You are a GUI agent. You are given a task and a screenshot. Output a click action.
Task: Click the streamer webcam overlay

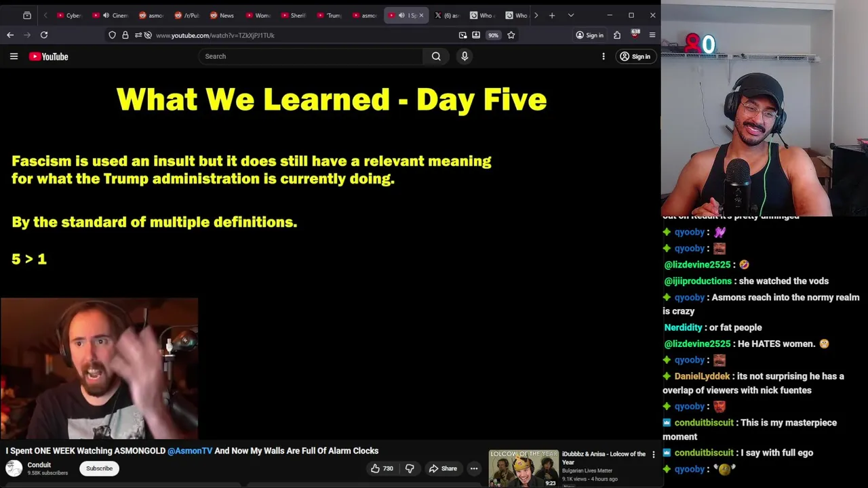click(764, 108)
